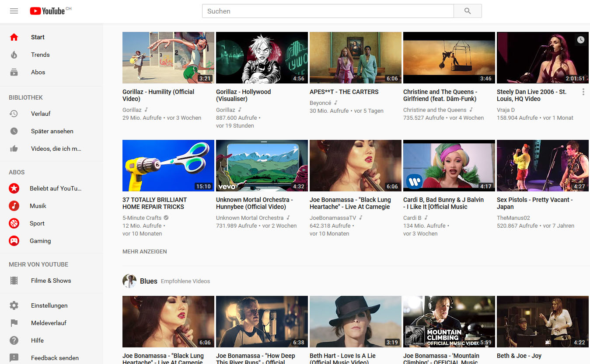Click the Hilfe question mark icon
Image resolution: width=590 pixels, height=364 pixels.
click(x=14, y=340)
